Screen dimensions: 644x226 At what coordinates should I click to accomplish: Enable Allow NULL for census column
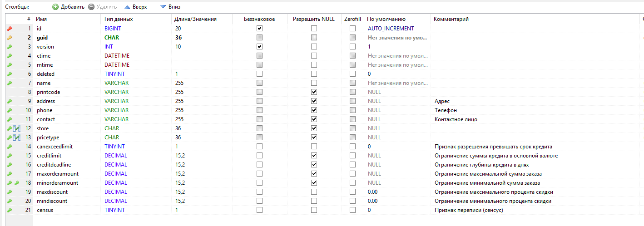[314, 210]
